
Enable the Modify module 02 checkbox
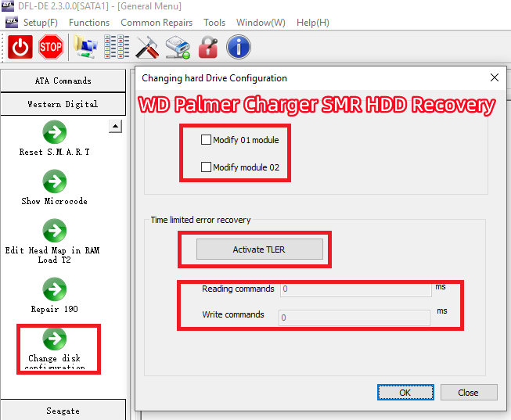click(206, 167)
